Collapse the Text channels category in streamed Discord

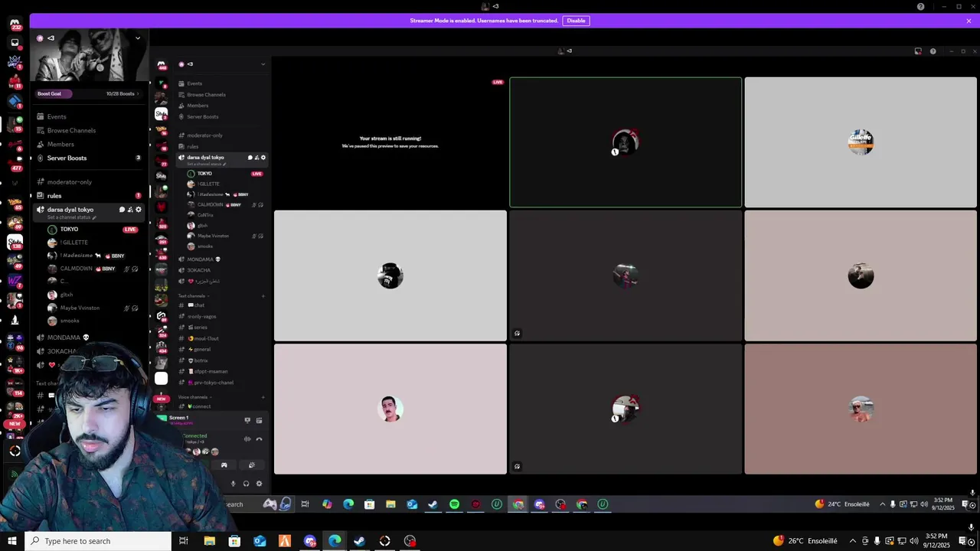point(194,296)
